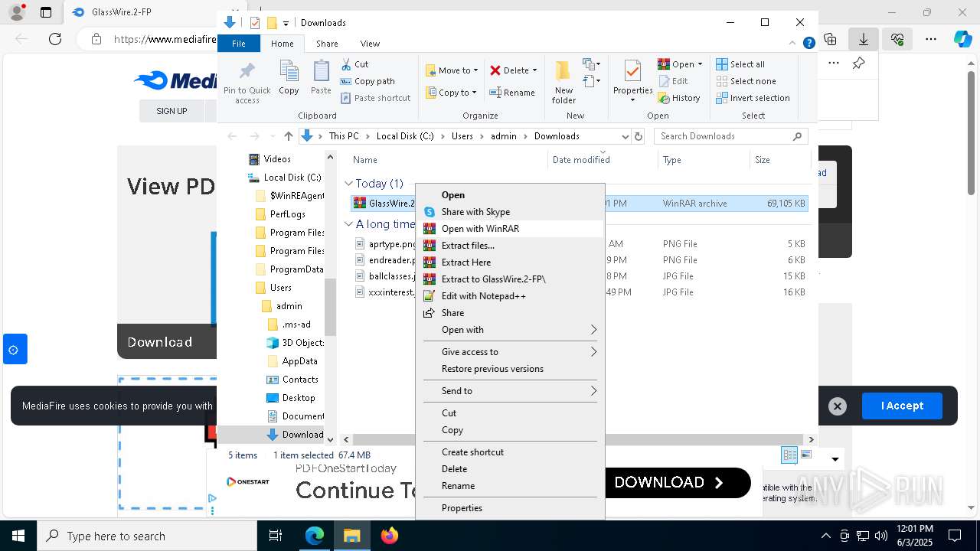The width and height of the screenshot is (980, 551).
Task: Open Firefox from the taskbar
Action: pyautogui.click(x=390, y=536)
